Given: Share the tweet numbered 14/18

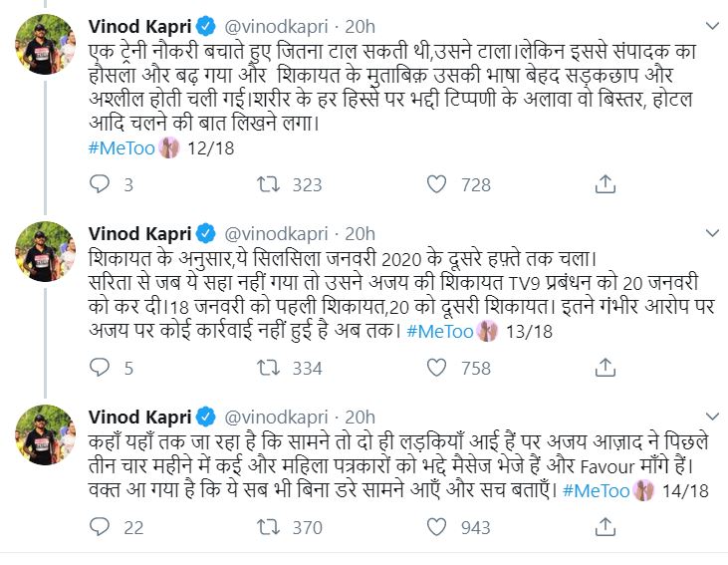Looking at the screenshot, I should (605, 528).
